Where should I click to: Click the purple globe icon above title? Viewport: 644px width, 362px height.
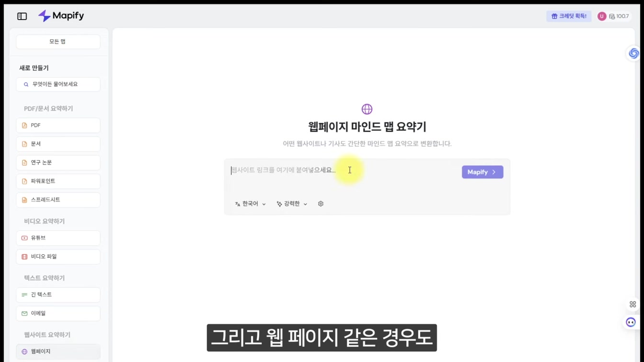pyautogui.click(x=367, y=109)
